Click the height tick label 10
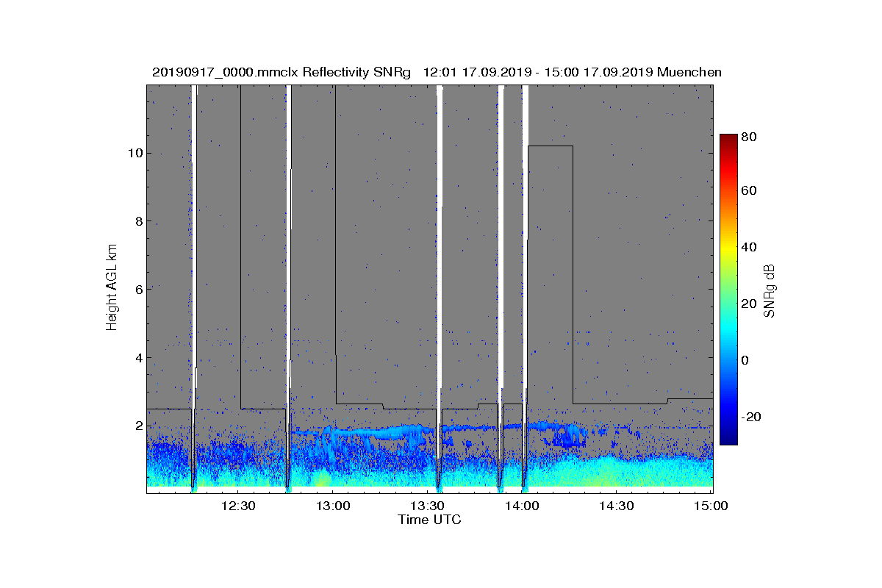This screenshot has height=588, width=882. click(135, 154)
